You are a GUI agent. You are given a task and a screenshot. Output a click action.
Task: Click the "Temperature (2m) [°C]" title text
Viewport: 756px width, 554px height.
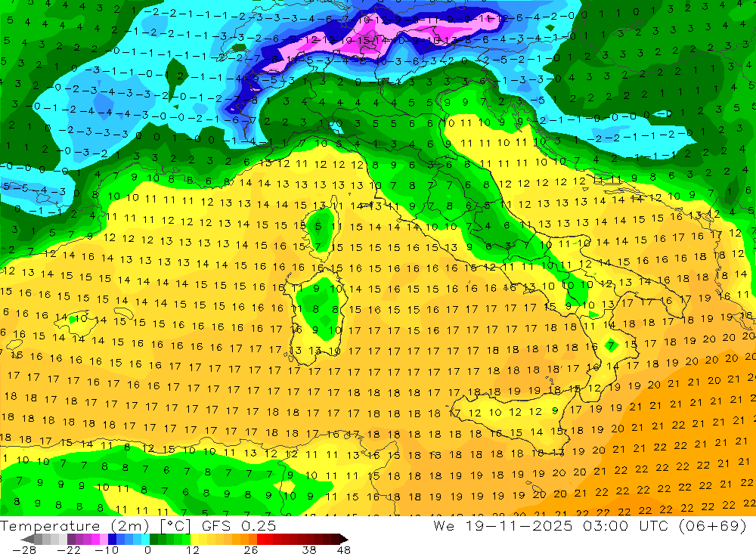point(95,525)
